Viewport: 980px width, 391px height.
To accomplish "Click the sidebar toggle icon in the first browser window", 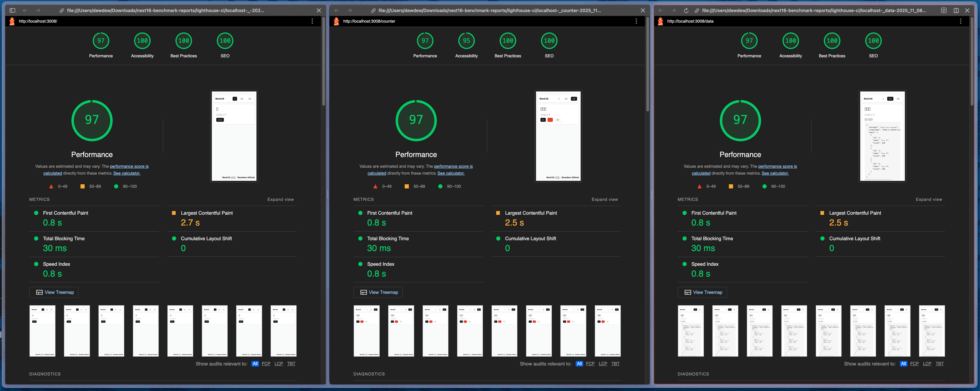I will pyautogui.click(x=12, y=10).
